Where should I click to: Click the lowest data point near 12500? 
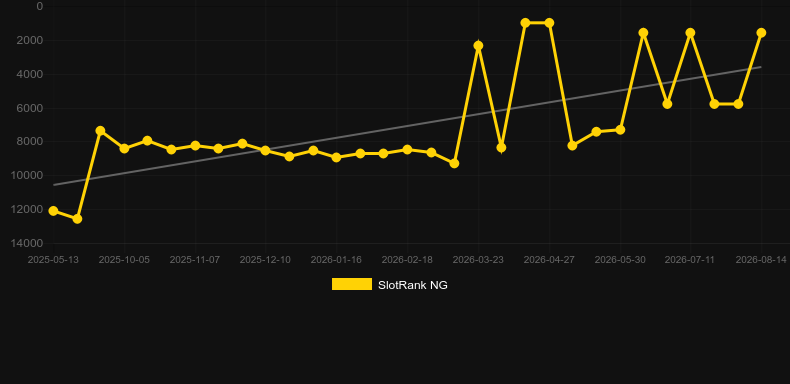77,219
